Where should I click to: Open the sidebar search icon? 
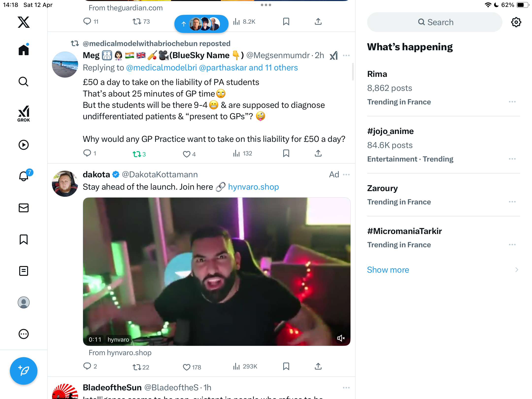(x=24, y=82)
